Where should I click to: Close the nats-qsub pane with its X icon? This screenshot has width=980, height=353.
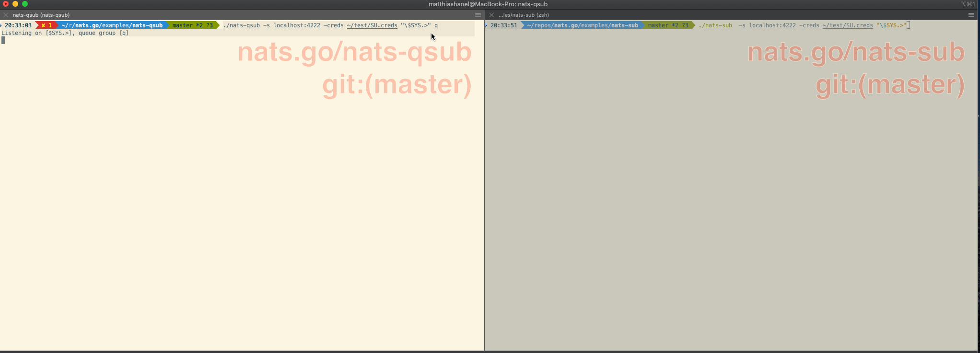6,15
